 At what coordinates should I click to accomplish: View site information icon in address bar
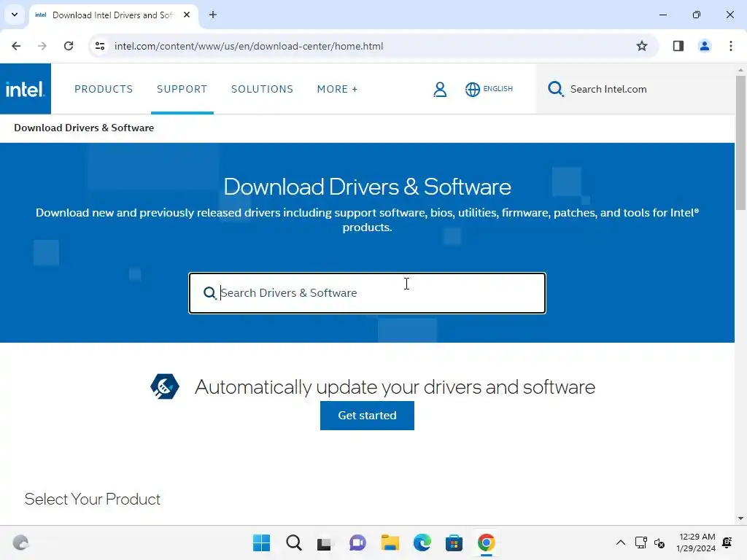(100, 46)
